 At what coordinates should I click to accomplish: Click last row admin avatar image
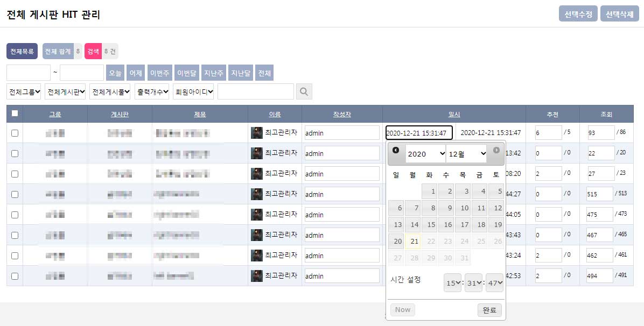pyautogui.click(x=257, y=276)
